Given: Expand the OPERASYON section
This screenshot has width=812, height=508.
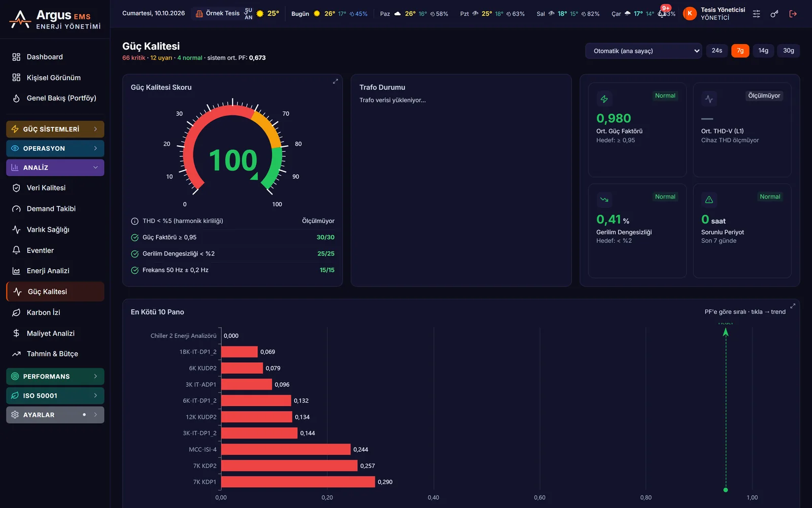Looking at the screenshot, I should pos(55,148).
